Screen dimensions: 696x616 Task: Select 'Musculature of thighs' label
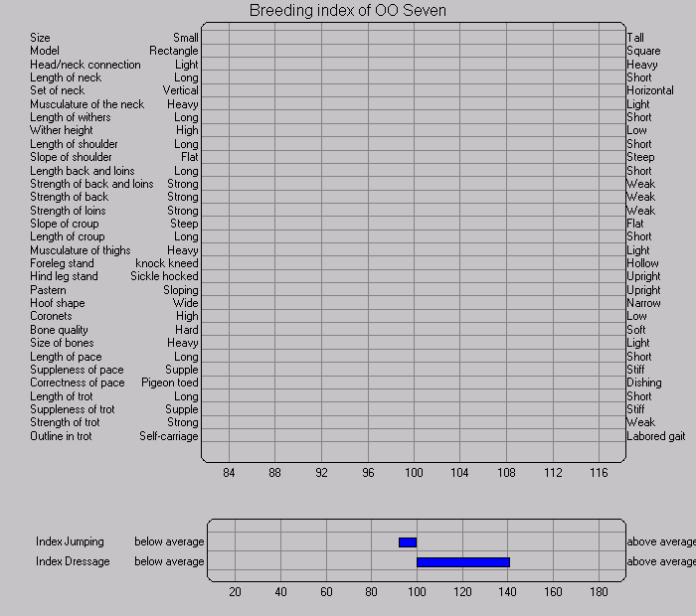click(x=80, y=250)
